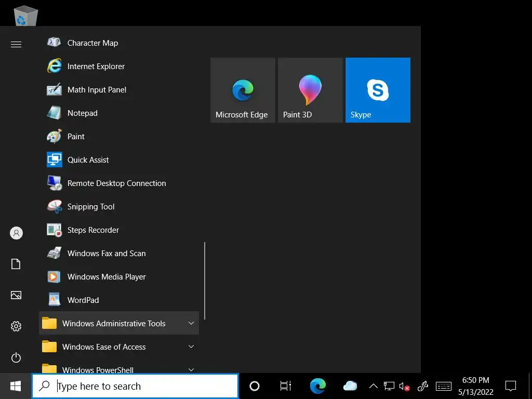Click the muted volume tray icon
The height and width of the screenshot is (399, 532).
pos(404,387)
